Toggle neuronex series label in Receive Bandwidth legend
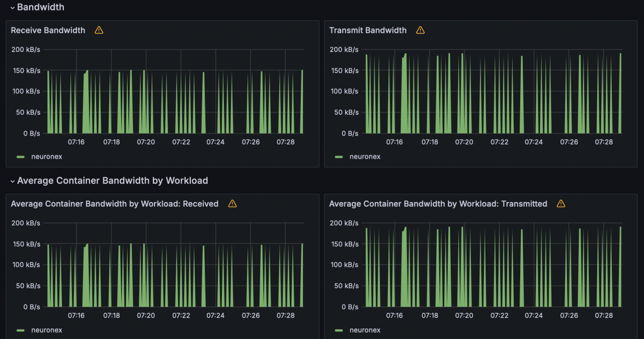This screenshot has height=339, width=644. pyautogui.click(x=47, y=157)
